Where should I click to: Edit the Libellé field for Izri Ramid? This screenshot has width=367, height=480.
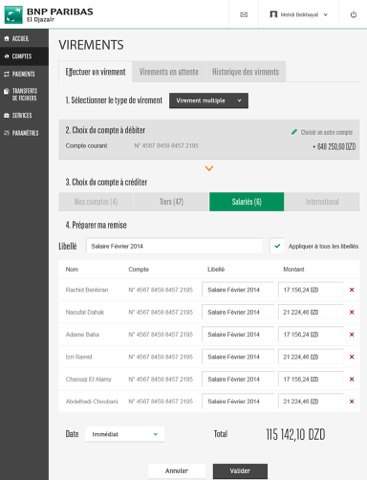point(238,357)
